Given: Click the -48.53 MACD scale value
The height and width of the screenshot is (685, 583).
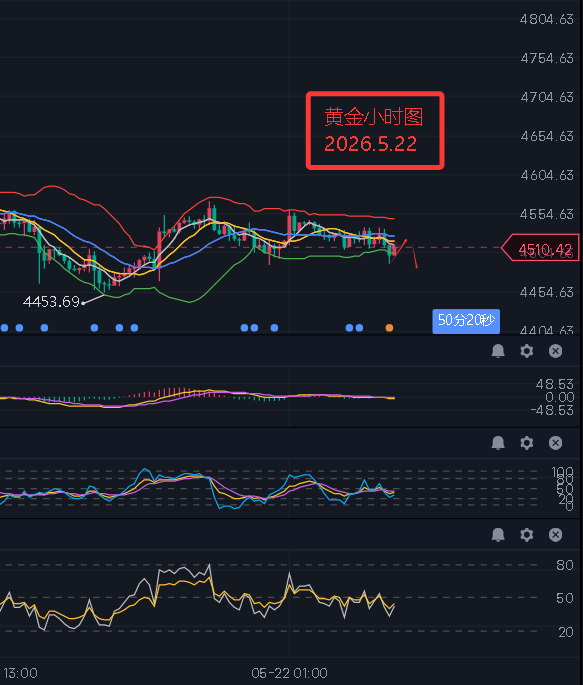Looking at the screenshot, I should [x=552, y=410].
